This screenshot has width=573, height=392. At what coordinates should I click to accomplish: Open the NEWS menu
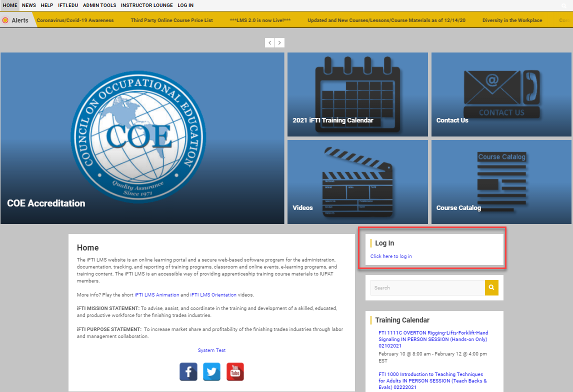pos(29,5)
